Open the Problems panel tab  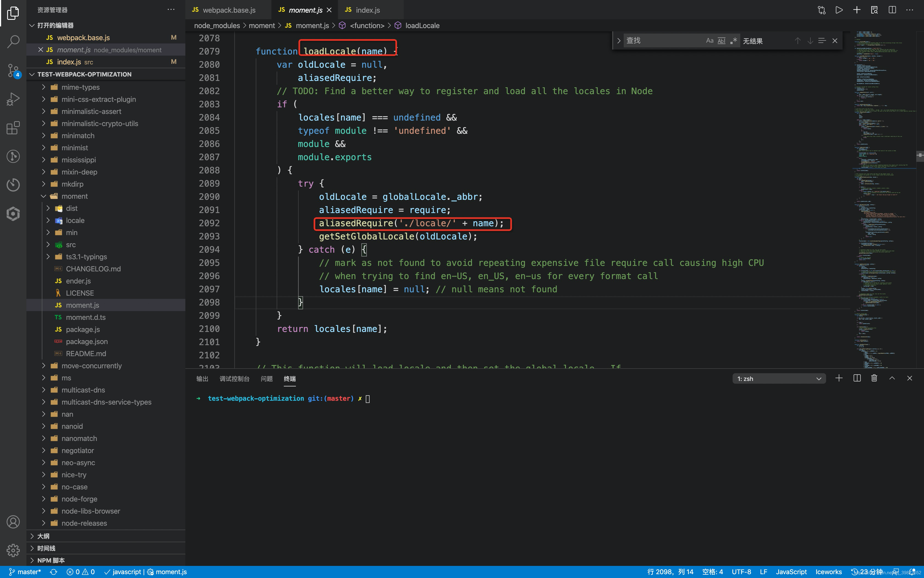coord(266,378)
